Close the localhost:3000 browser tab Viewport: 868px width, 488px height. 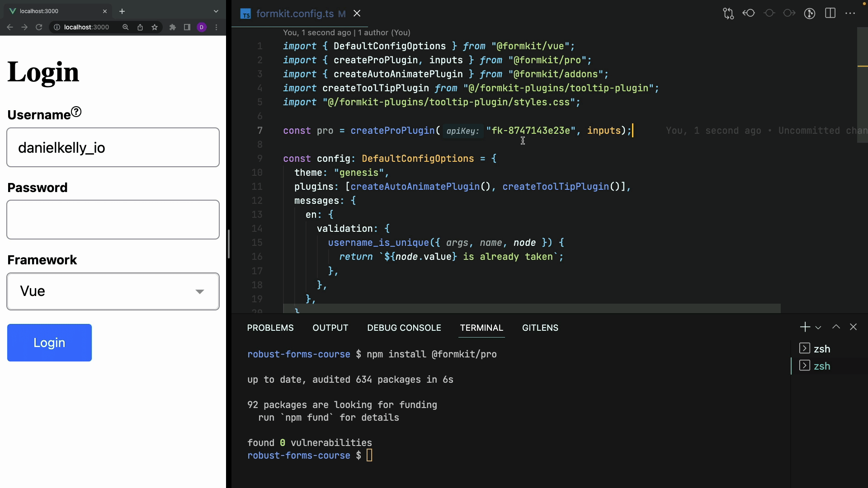[x=105, y=11]
